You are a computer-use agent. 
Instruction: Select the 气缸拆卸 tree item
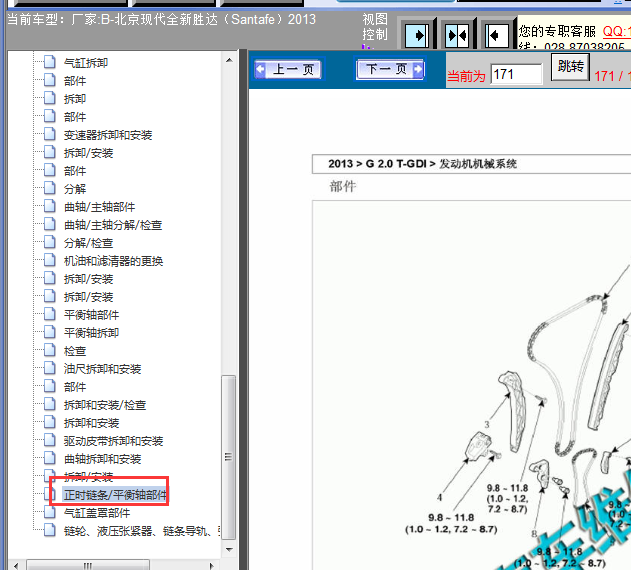point(86,63)
